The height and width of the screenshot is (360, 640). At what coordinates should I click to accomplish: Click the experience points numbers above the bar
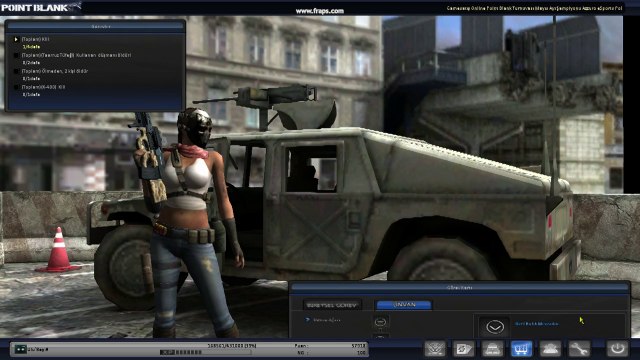pos(231,346)
